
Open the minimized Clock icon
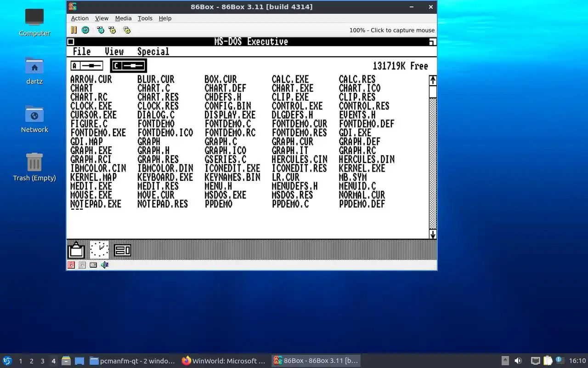pos(99,250)
